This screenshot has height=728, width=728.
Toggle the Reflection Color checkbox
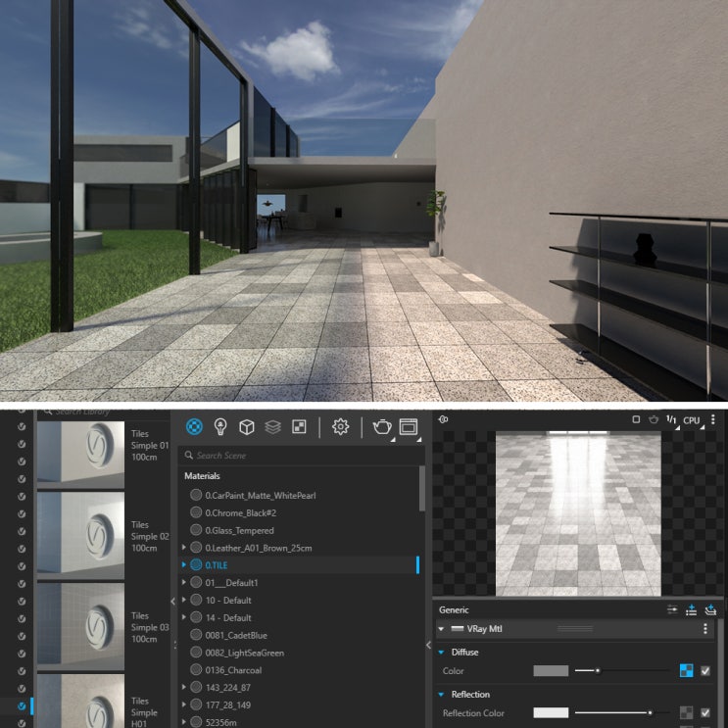(704, 712)
